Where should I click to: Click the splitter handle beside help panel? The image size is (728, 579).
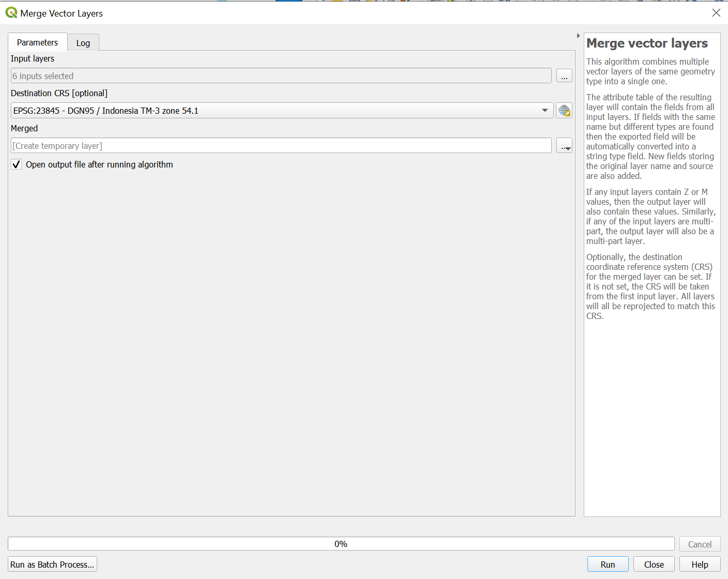[580, 277]
